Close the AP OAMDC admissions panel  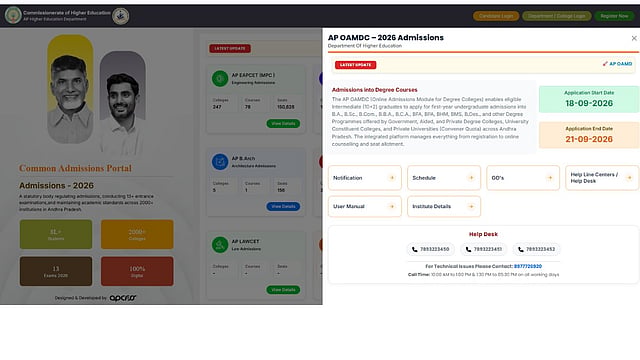pyautogui.click(x=634, y=38)
